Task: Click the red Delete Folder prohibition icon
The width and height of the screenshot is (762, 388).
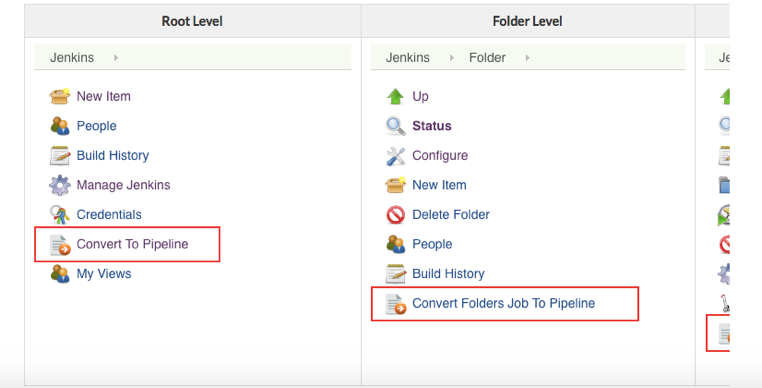Action: 395,215
